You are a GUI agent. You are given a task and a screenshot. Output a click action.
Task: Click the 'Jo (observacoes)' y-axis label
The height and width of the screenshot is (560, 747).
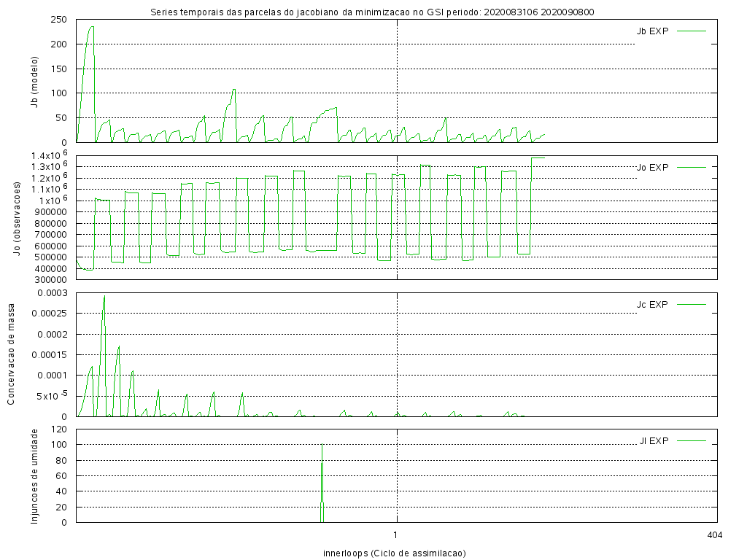tap(15, 217)
